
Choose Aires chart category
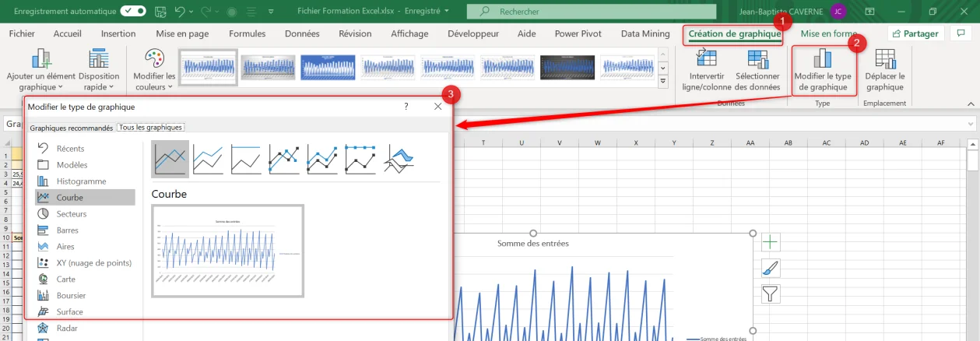(85, 246)
